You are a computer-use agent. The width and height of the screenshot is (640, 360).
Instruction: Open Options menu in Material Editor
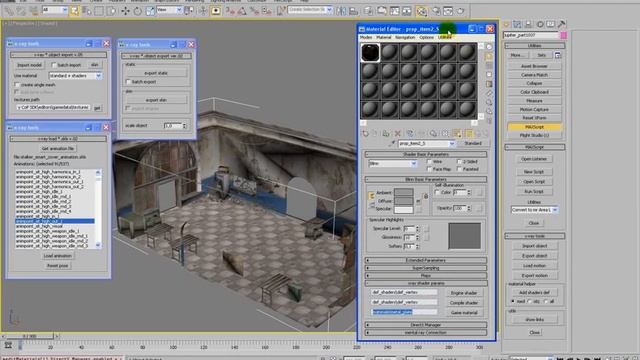[426, 37]
